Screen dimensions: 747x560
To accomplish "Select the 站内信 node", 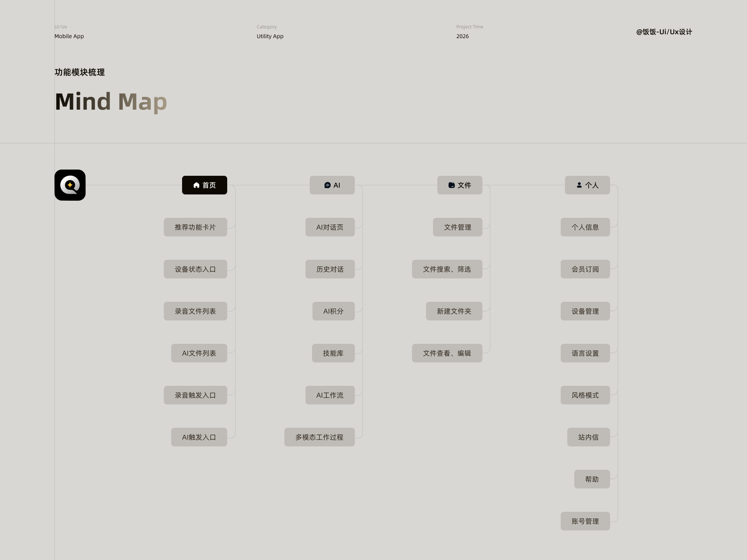I will [x=589, y=437].
